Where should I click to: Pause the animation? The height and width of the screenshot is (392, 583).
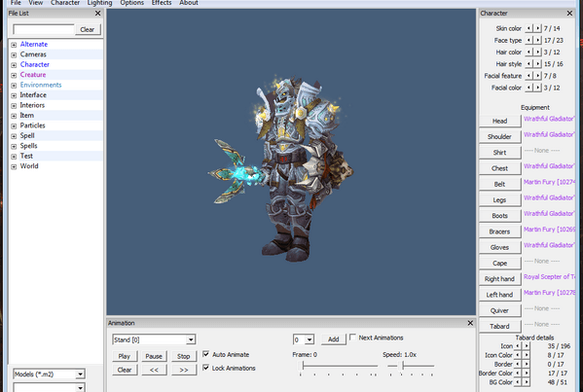pyautogui.click(x=154, y=356)
